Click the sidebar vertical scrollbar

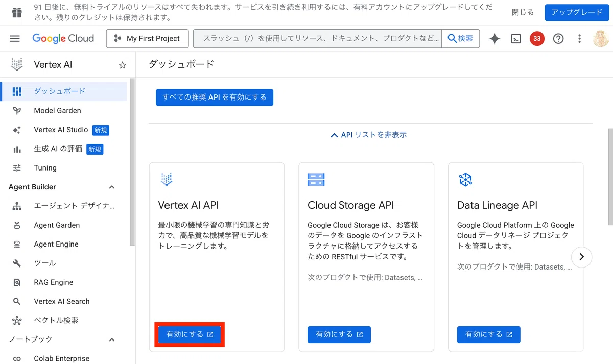[132, 163]
